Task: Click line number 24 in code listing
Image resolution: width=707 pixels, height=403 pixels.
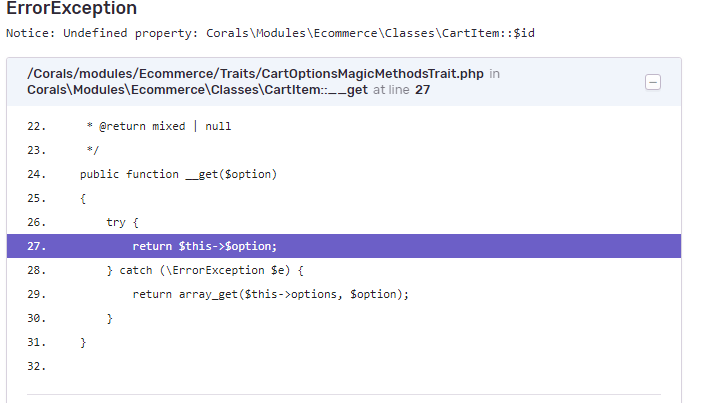Action: (x=37, y=174)
